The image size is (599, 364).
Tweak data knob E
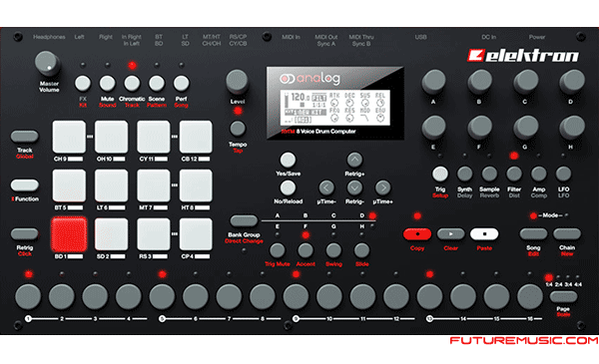433,127
